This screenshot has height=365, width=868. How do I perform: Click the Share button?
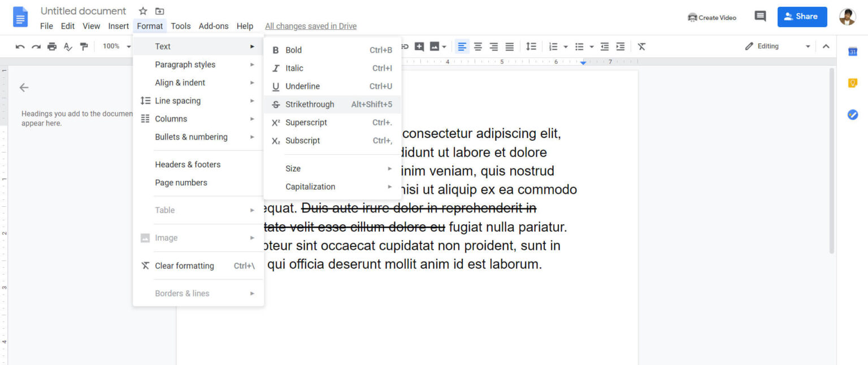(802, 16)
